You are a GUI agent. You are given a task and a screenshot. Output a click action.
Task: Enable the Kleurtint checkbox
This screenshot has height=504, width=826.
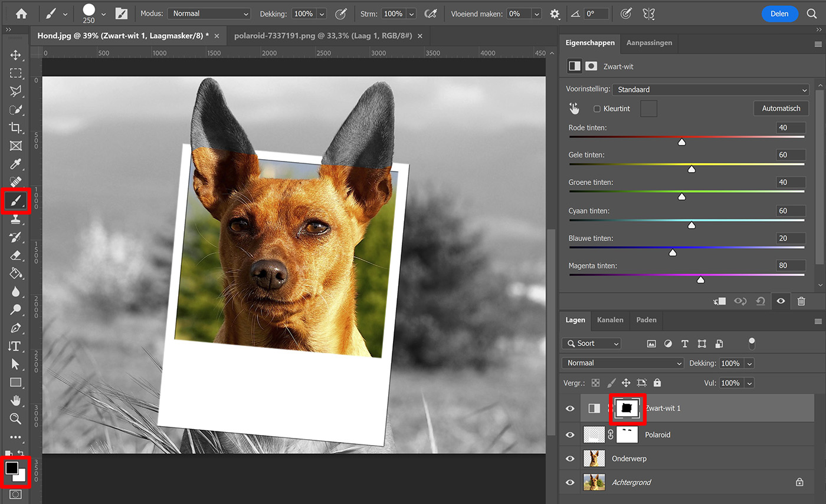597,109
